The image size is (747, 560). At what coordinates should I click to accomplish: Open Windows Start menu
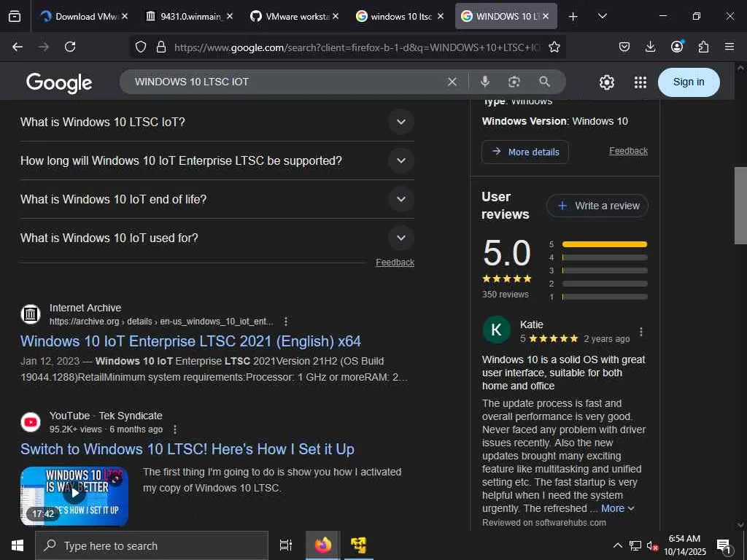coord(18,545)
